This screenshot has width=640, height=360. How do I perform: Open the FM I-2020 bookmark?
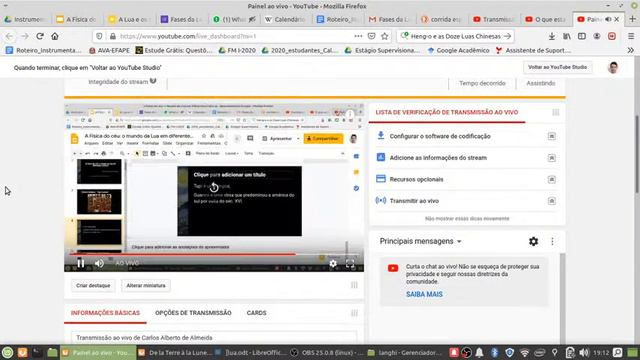237,50
